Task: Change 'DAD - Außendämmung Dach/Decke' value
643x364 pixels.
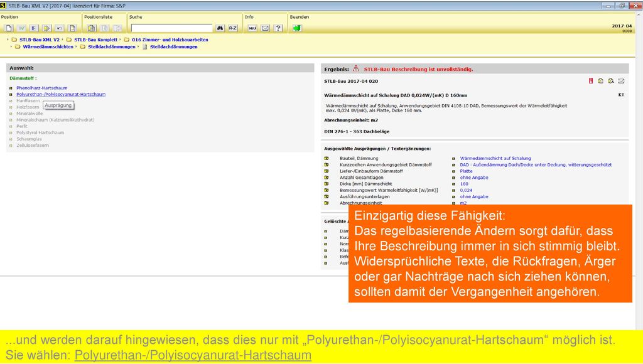Action: (x=536, y=165)
